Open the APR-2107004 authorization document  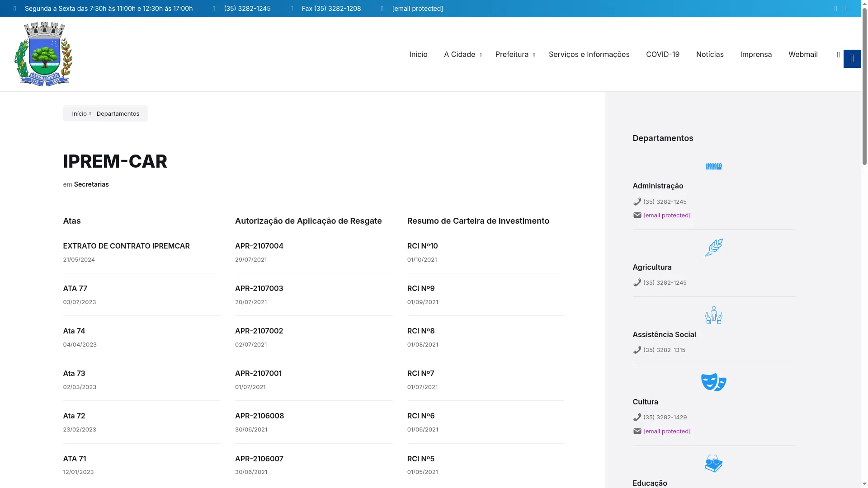pyautogui.click(x=259, y=246)
